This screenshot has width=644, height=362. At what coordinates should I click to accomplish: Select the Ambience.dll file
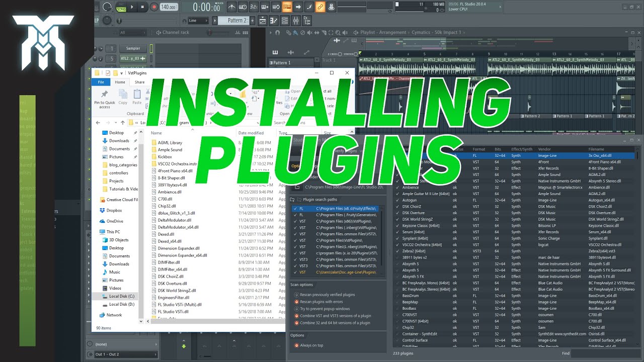point(167,192)
